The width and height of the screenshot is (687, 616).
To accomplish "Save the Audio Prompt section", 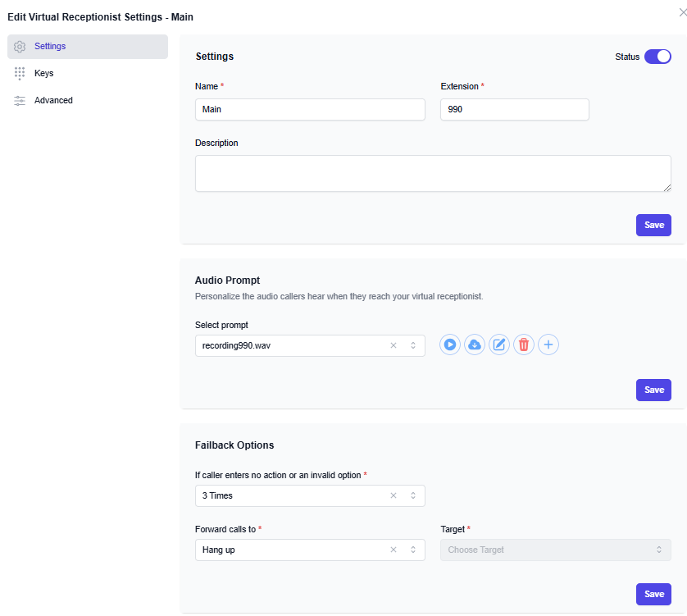I will pyautogui.click(x=653, y=390).
